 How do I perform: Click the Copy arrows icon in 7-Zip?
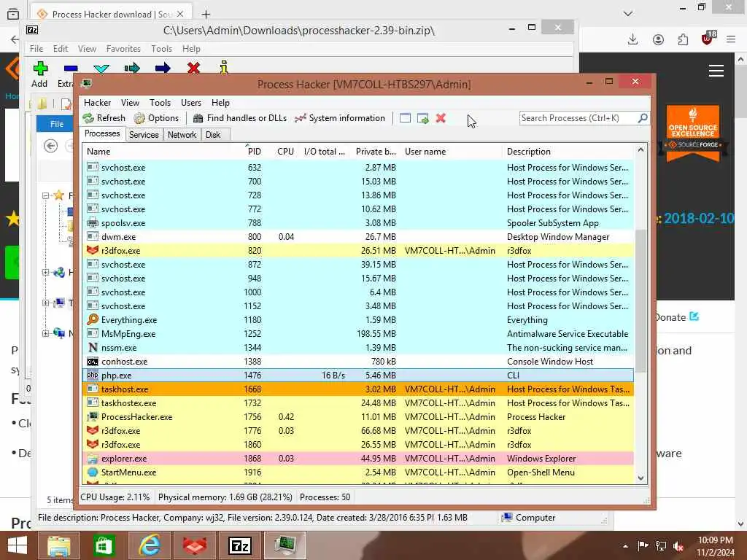click(132, 68)
